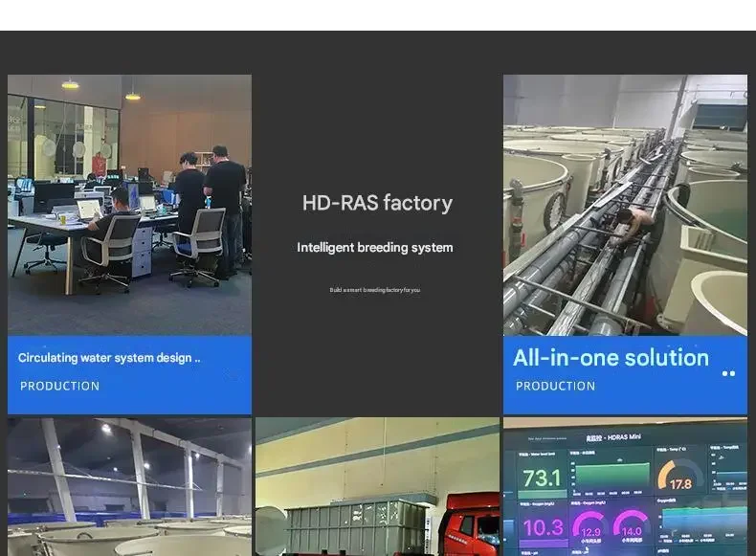Click the purple 14.0 gauge
756x556 pixels.
tap(632, 525)
